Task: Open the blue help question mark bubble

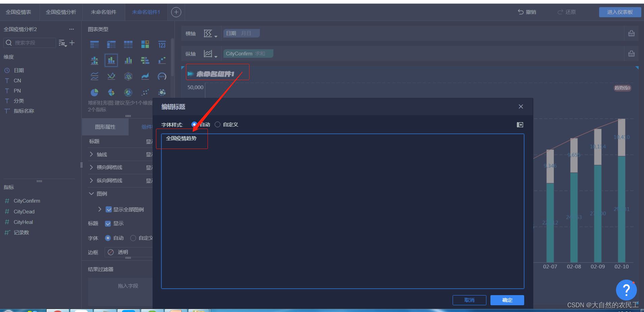Action: click(626, 290)
